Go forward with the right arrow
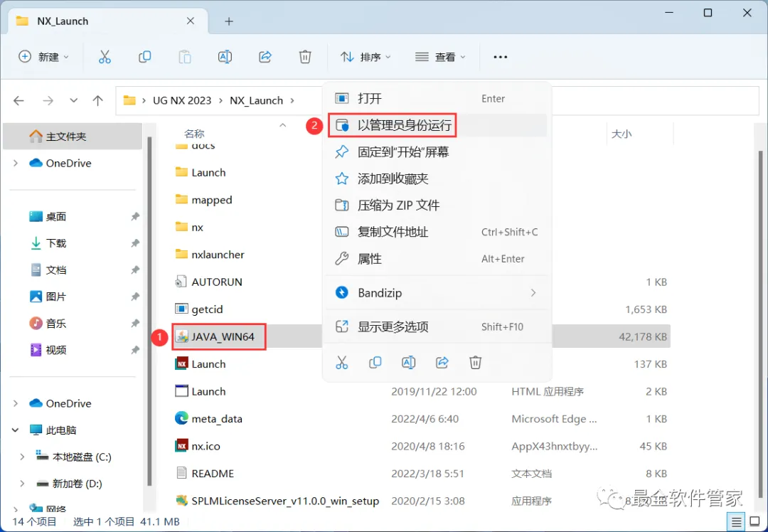The height and width of the screenshot is (532, 768). (x=48, y=100)
